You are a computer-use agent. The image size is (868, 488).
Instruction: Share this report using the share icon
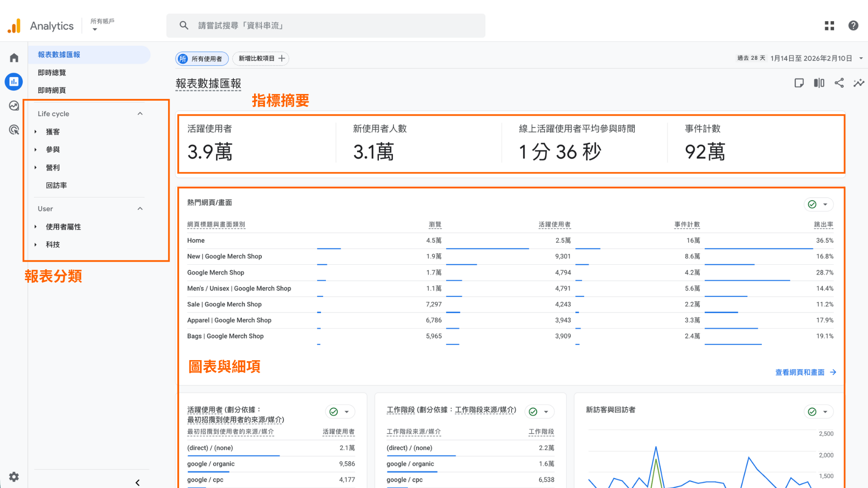[x=839, y=83]
